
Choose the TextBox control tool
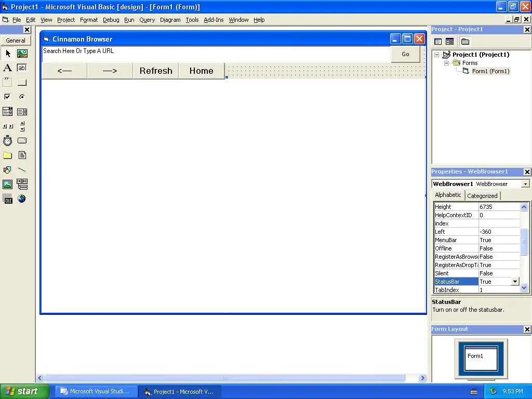coord(22,68)
